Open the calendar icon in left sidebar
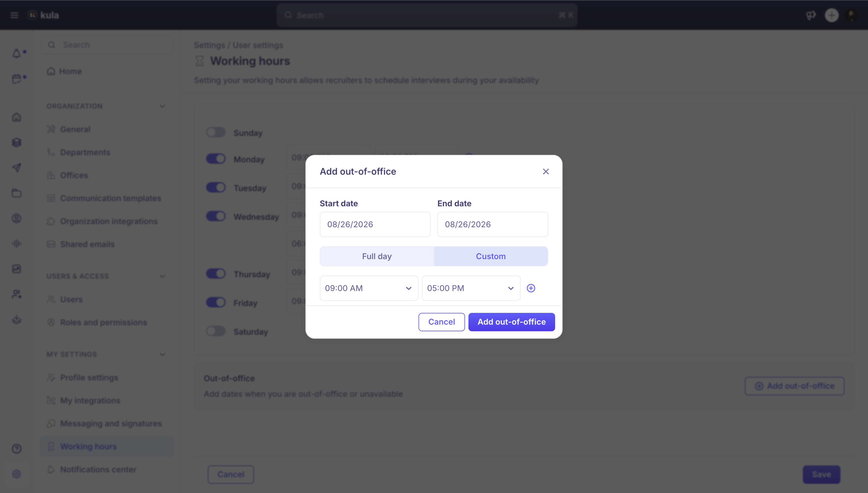 tap(16, 78)
